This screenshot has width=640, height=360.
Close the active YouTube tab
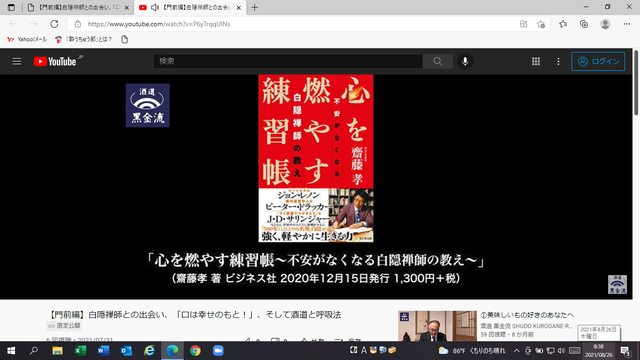pos(239,7)
